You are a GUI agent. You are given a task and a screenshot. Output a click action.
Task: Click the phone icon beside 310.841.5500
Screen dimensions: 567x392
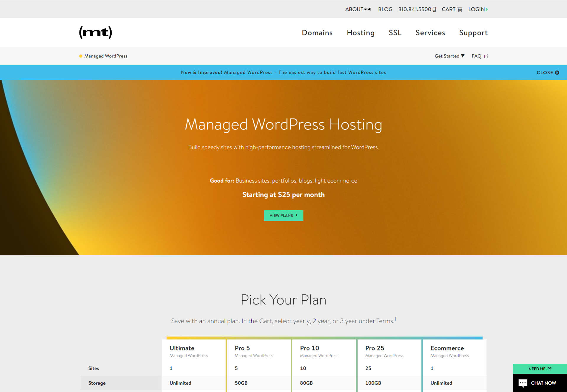pyautogui.click(x=434, y=9)
